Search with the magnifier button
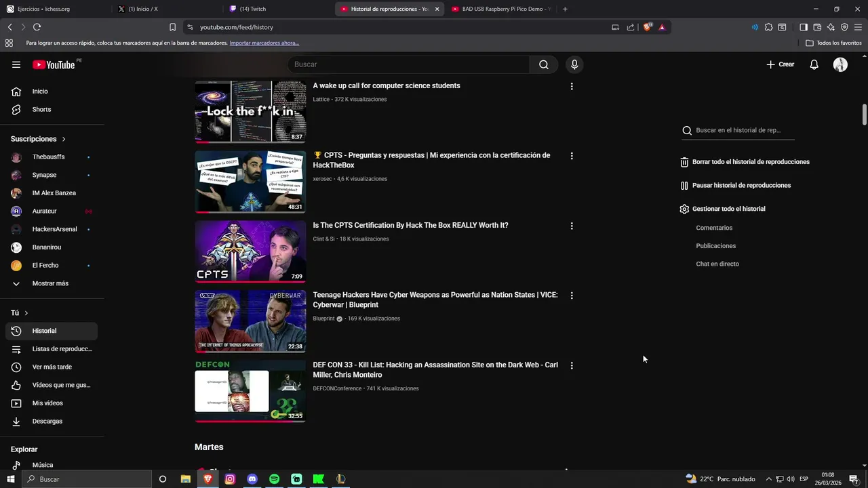868x488 pixels. point(544,64)
